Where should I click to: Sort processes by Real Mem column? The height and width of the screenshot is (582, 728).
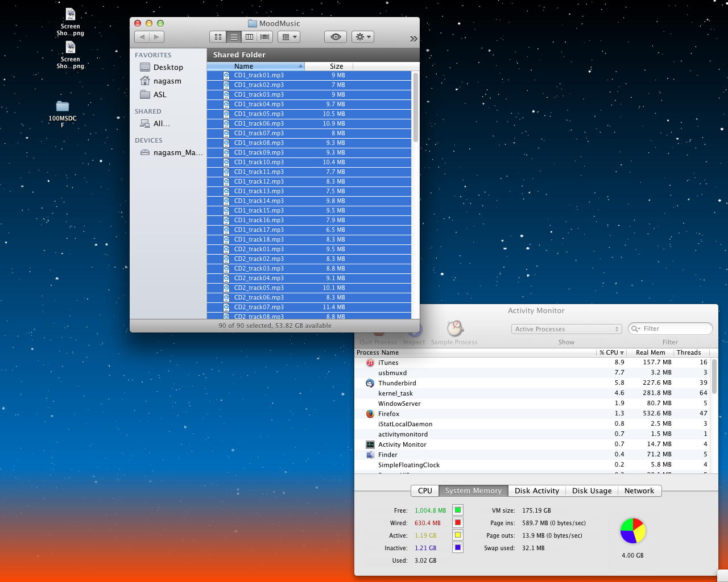coord(650,352)
